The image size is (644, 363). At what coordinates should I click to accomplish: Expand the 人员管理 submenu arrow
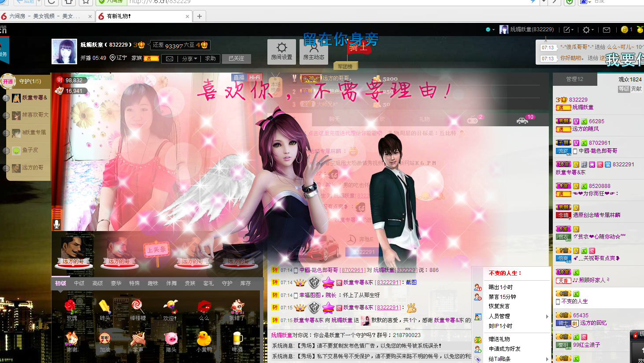pyautogui.click(x=547, y=316)
